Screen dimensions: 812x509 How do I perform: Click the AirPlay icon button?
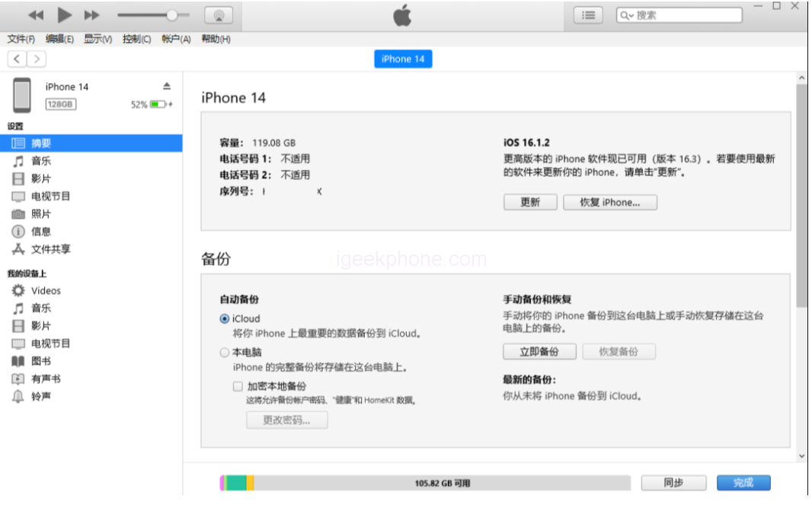[219, 15]
